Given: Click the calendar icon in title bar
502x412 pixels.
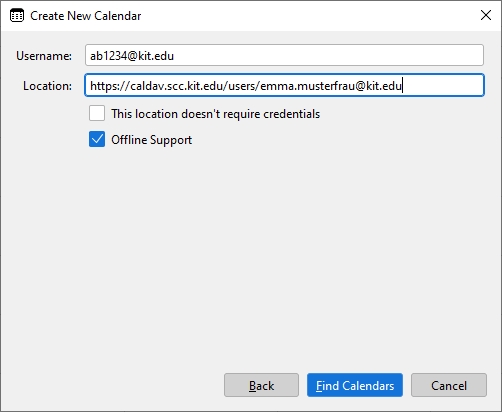Looking at the screenshot, I should tap(17, 16).
